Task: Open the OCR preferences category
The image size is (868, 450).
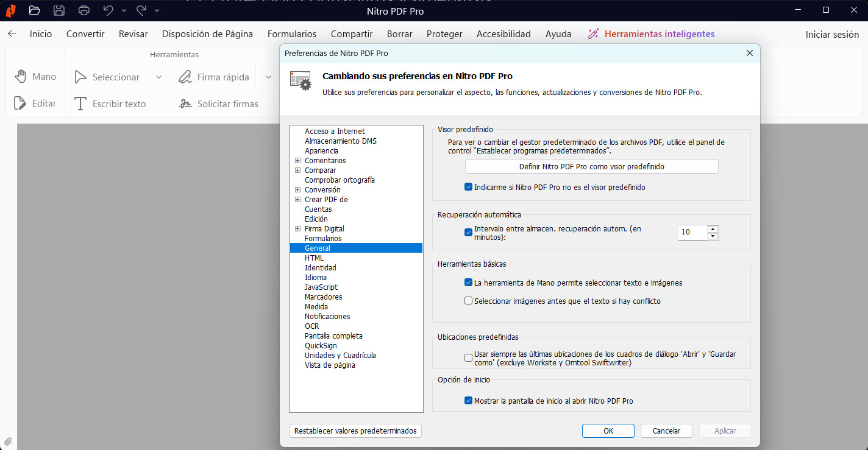Action: (x=311, y=326)
